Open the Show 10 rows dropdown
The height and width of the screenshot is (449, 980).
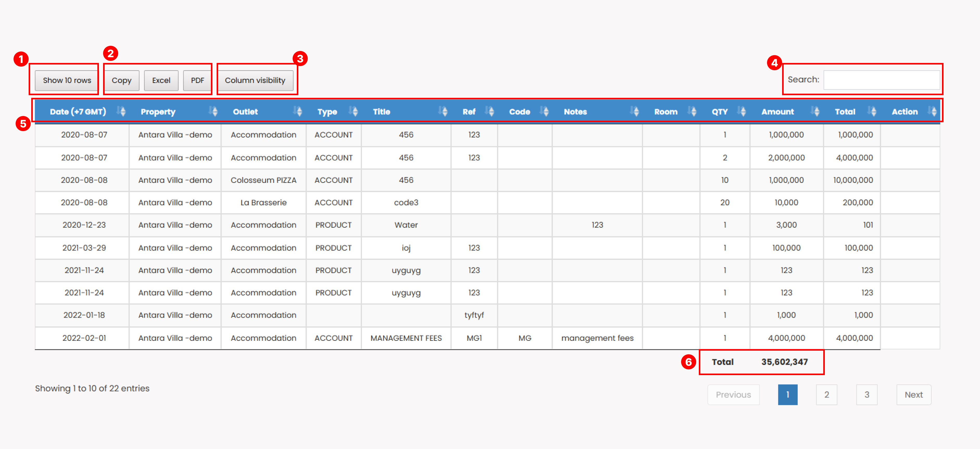(x=67, y=80)
